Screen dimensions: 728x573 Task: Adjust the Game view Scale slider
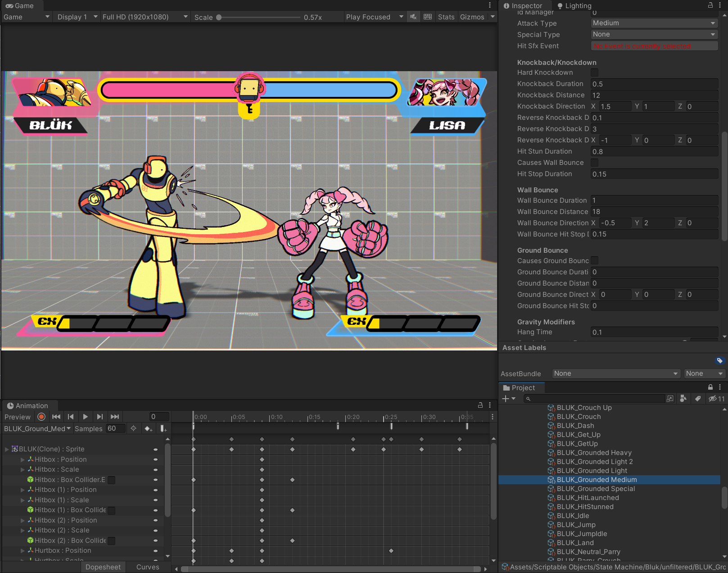pyautogui.click(x=219, y=17)
